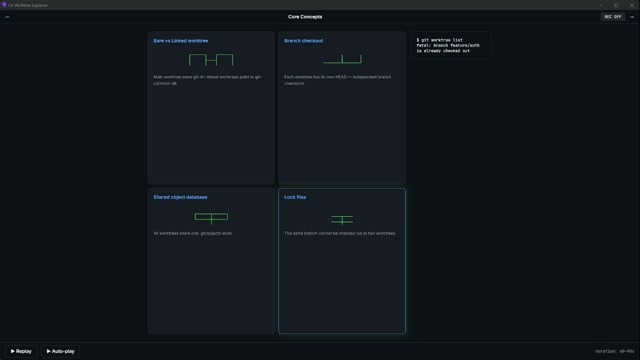The image size is (640, 360).
Task: Click the Lock files diagram icon
Action: tap(342, 220)
